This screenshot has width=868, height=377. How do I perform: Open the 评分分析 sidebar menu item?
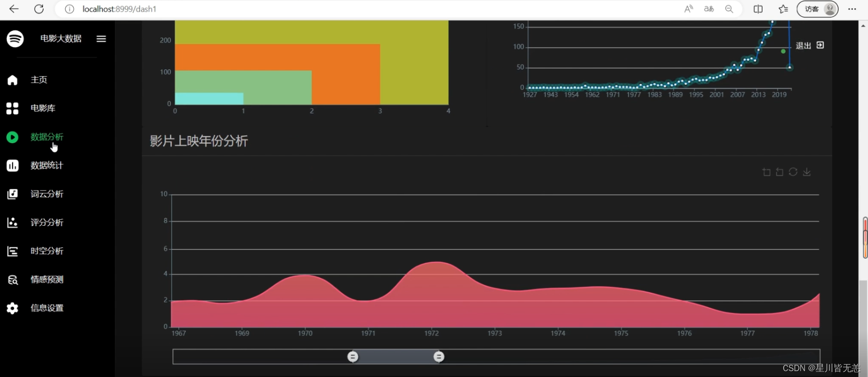(47, 222)
